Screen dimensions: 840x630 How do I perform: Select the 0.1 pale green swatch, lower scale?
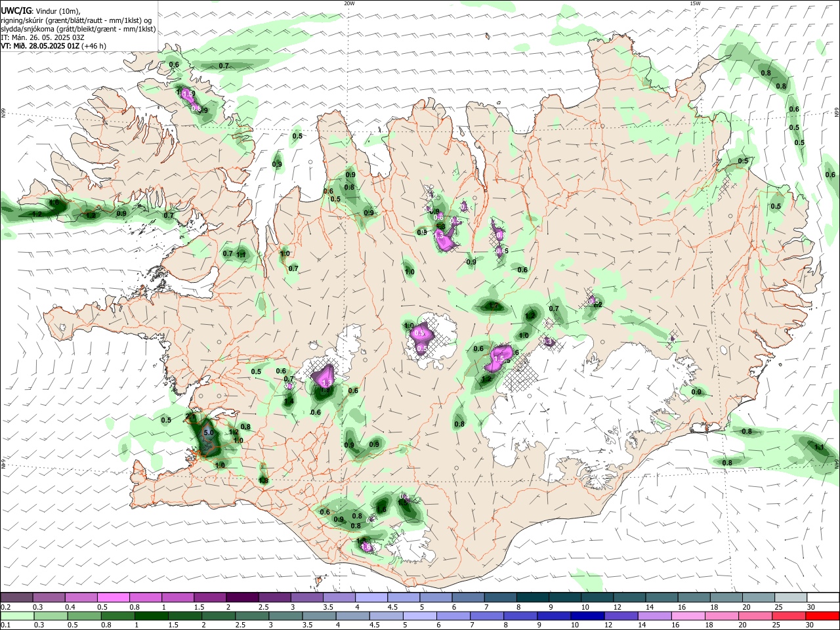click(x=16, y=616)
